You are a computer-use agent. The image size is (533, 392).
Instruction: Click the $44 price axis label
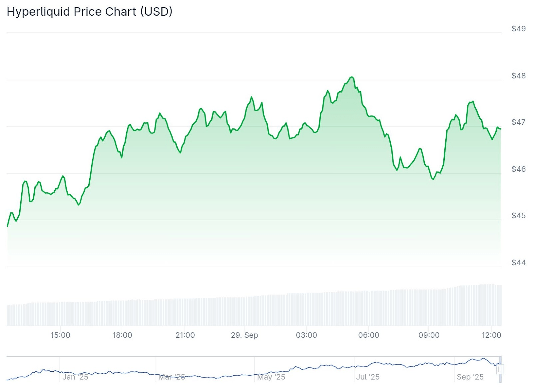tap(518, 263)
